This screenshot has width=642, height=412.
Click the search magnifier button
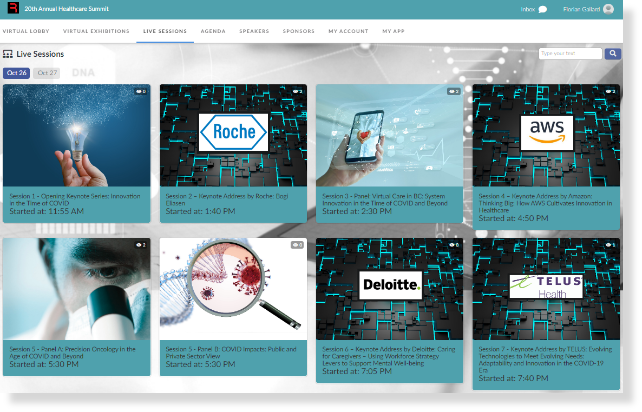[x=613, y=54]
